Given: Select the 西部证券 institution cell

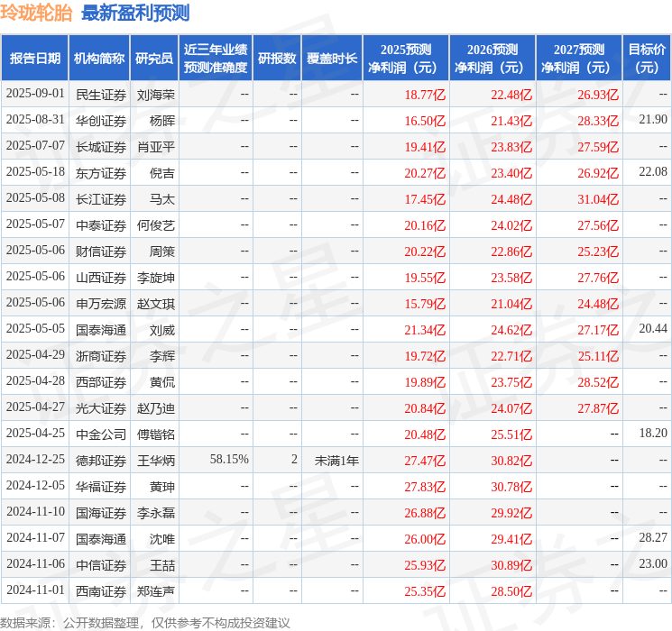Looking at the screenshot, I should coord(101,382).
